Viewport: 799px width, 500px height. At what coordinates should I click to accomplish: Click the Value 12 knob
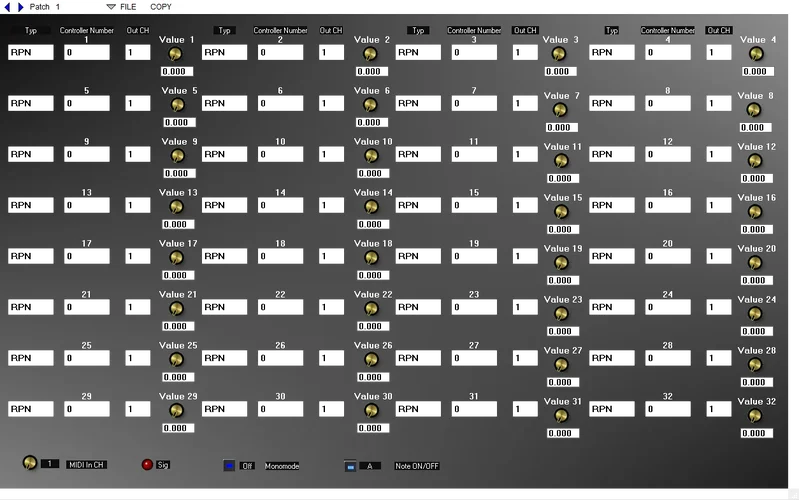[x=755, y=161]
